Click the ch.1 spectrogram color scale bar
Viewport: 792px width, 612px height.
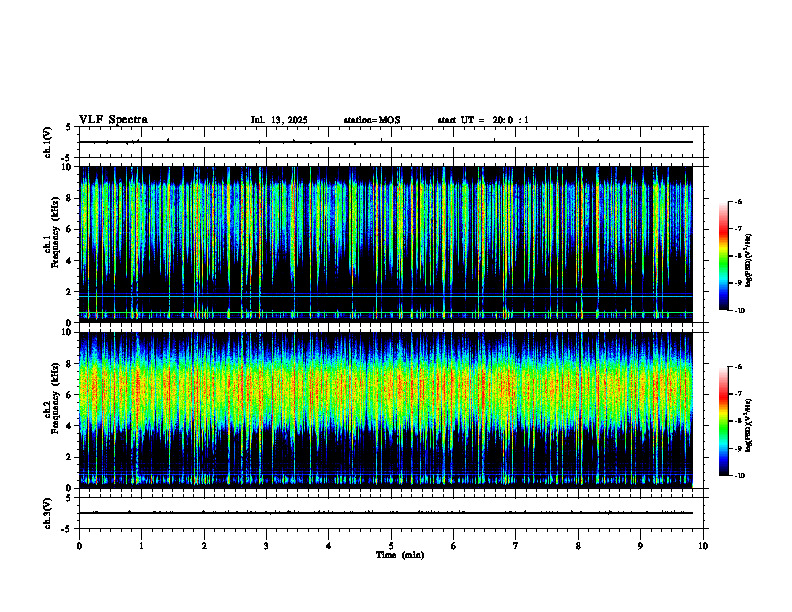coord(723,256)
